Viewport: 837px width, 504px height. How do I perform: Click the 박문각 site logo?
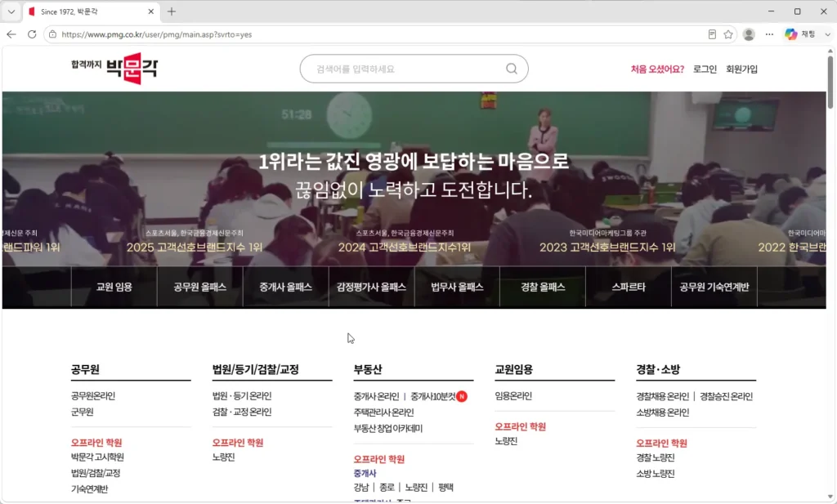click(114, 69)
